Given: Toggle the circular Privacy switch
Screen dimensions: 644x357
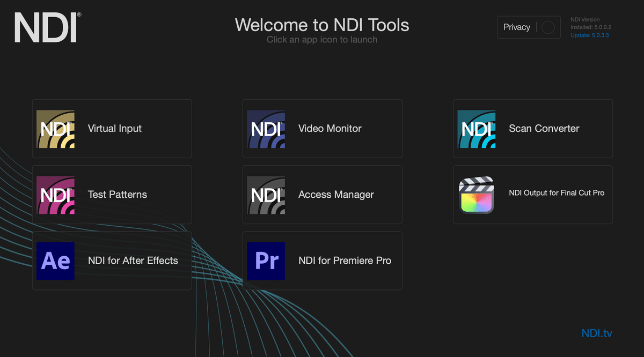Looking at the screenshot, I should pos(548,27).
